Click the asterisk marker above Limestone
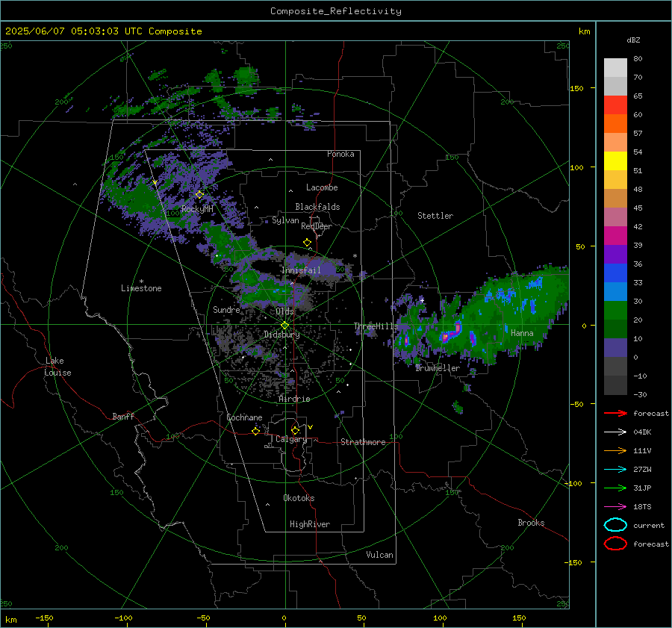The height and width of the screenshot is (628, 672). 141,282
